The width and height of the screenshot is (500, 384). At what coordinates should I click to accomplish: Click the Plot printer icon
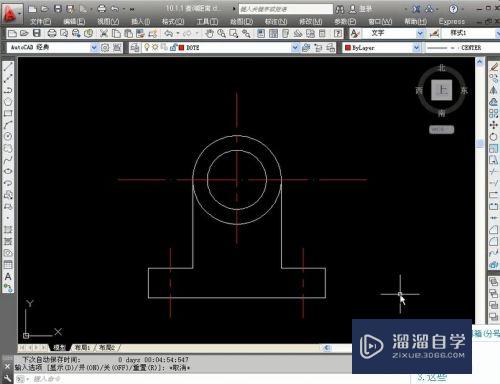[52, 33]
